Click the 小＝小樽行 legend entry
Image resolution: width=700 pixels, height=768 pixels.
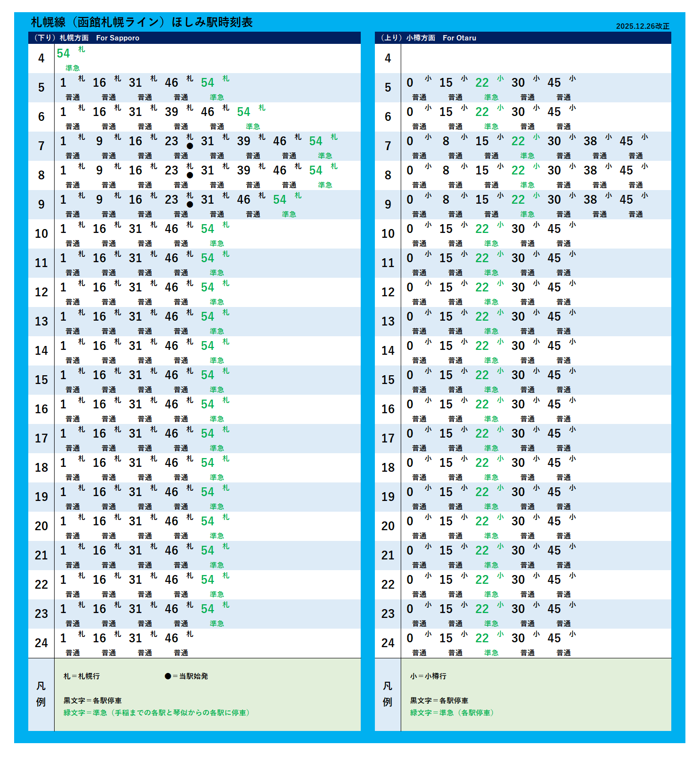(x=428, y=676)
